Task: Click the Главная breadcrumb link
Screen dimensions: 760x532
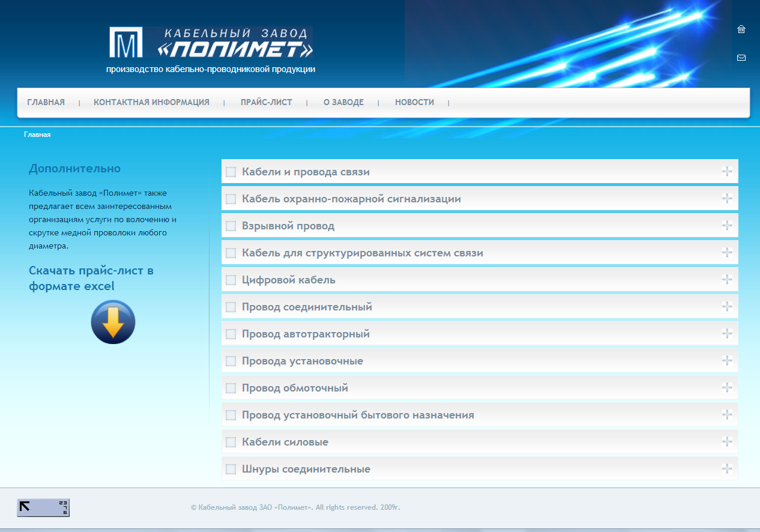Action: click(37, 135)
